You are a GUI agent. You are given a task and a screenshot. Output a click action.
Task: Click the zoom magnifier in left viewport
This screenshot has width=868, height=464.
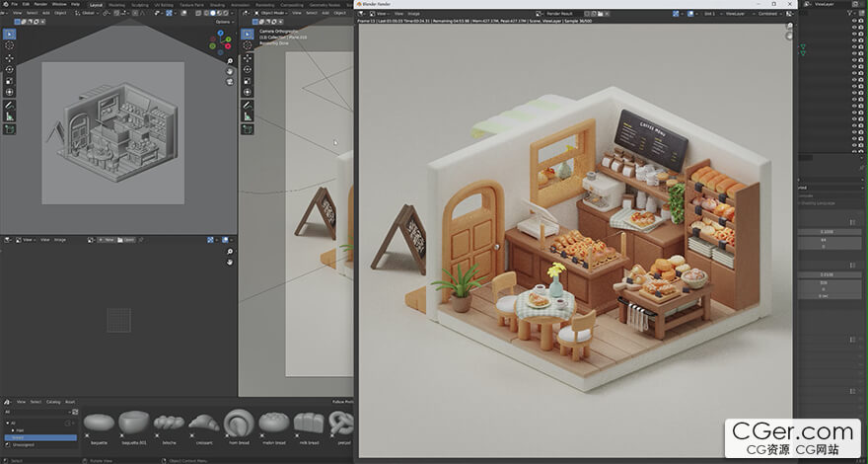[x=229, y=60]
